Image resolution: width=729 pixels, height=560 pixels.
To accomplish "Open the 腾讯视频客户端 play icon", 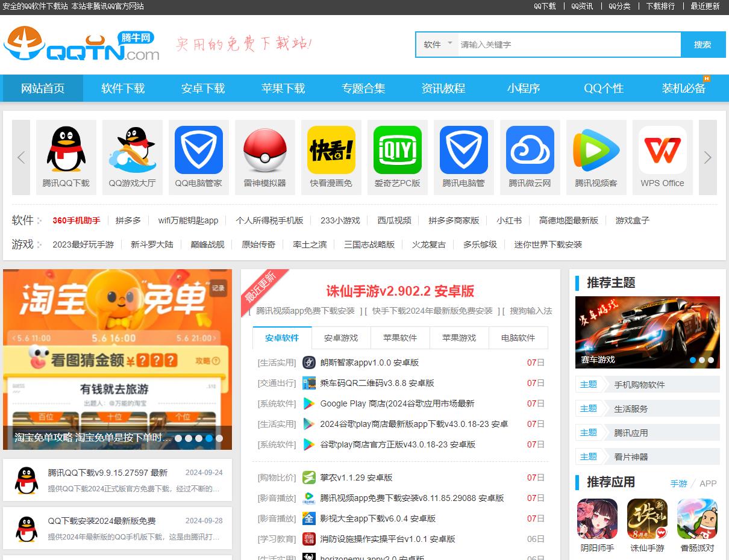I will click(596, 150).
